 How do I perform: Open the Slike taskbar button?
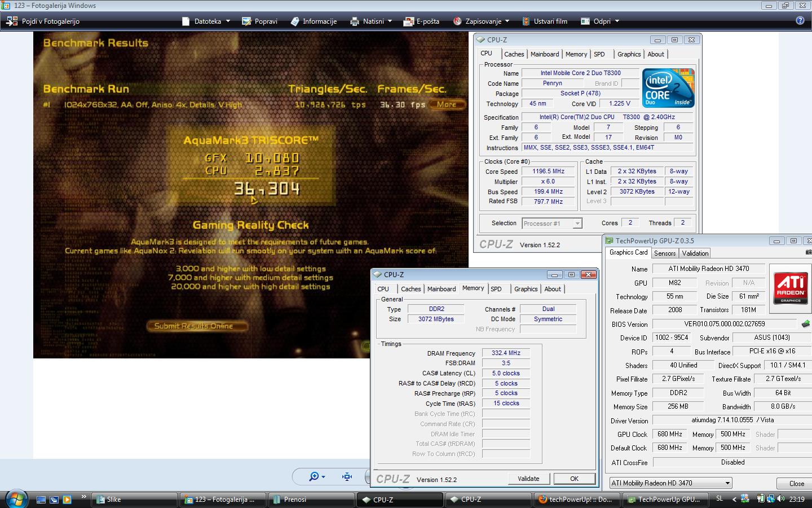pyautogui.click(x=134, y=500)
